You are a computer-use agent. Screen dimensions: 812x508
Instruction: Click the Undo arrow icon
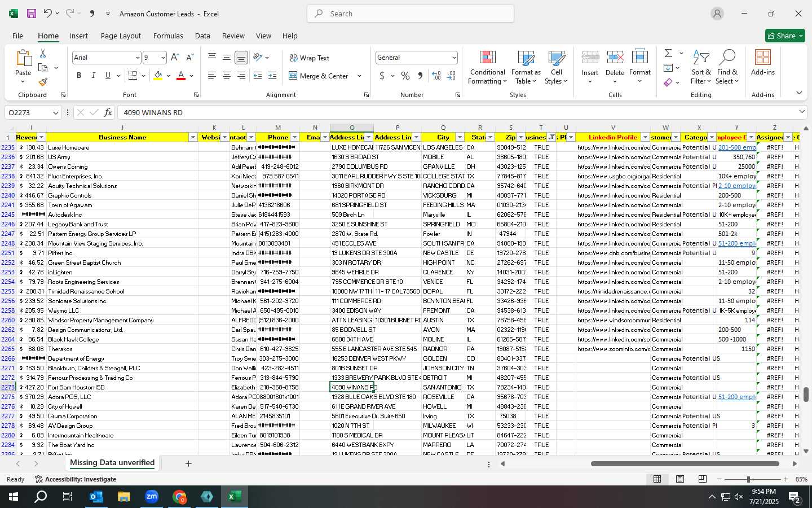click(x=47, y=14)
